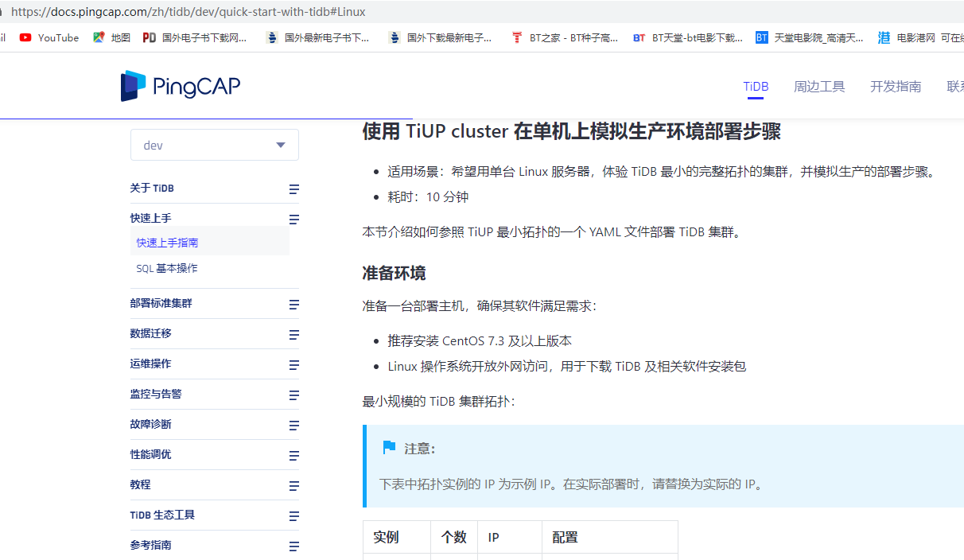Screen dimensions: 964x560
Task: Open 教程 in the sidebar
Action: [x=141, y=484]
